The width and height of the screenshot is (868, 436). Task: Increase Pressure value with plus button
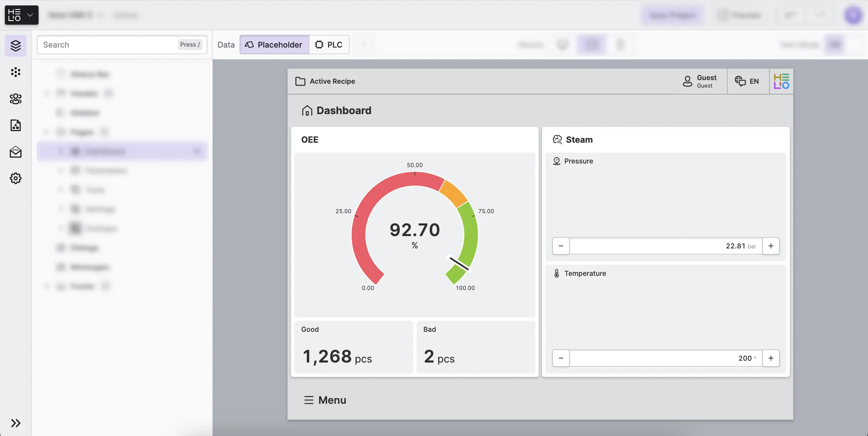point(771,246)
